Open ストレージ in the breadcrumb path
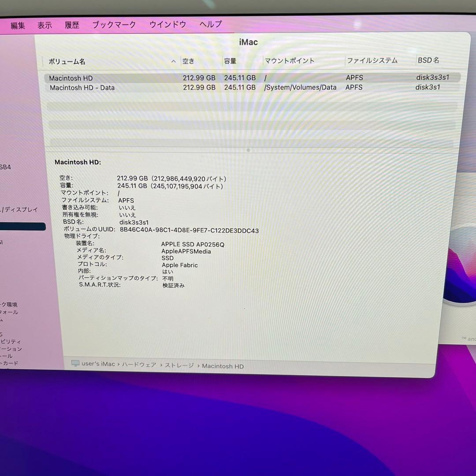This screenshot has width=476, height=476. point(180,365)
